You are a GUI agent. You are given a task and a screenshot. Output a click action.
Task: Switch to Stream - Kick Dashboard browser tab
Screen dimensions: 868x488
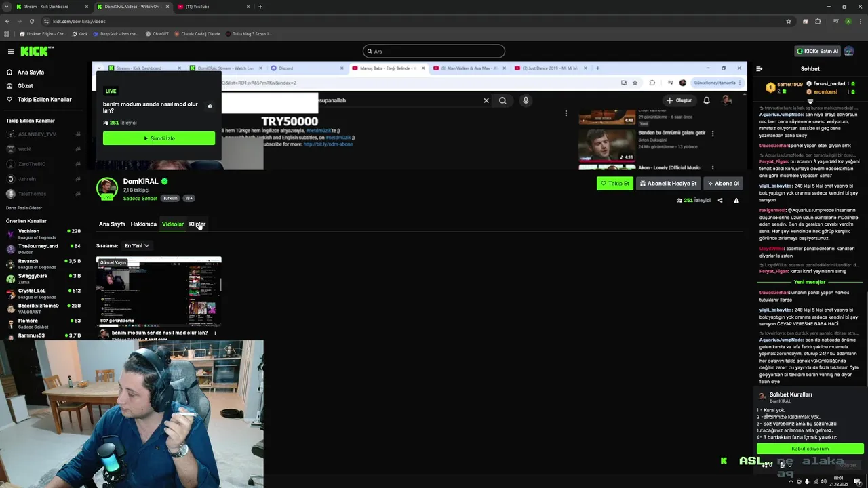click(x=52, y=7)
